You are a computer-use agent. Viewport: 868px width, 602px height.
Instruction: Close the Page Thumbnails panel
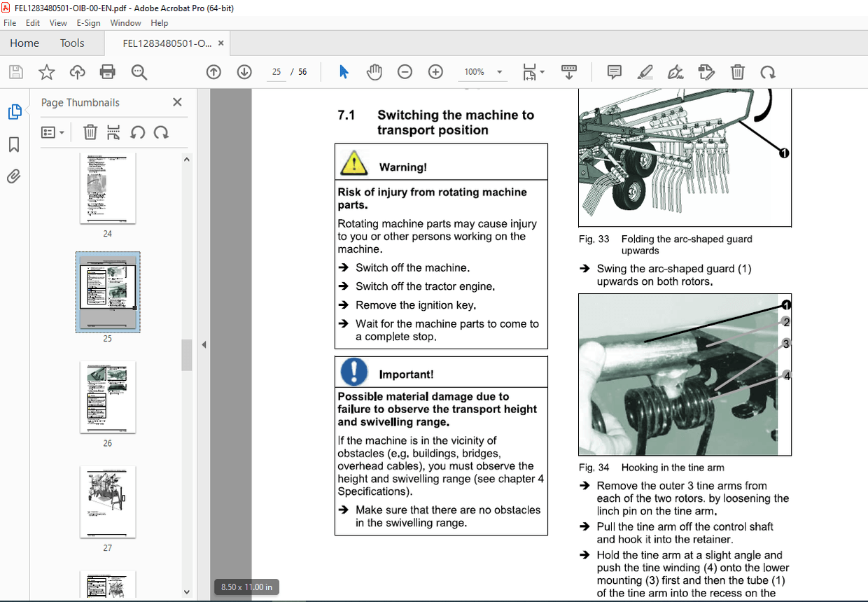(x=177, y=102)
